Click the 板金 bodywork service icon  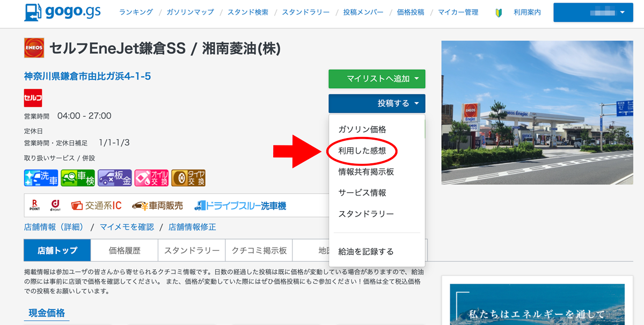(x=115, y=178)
